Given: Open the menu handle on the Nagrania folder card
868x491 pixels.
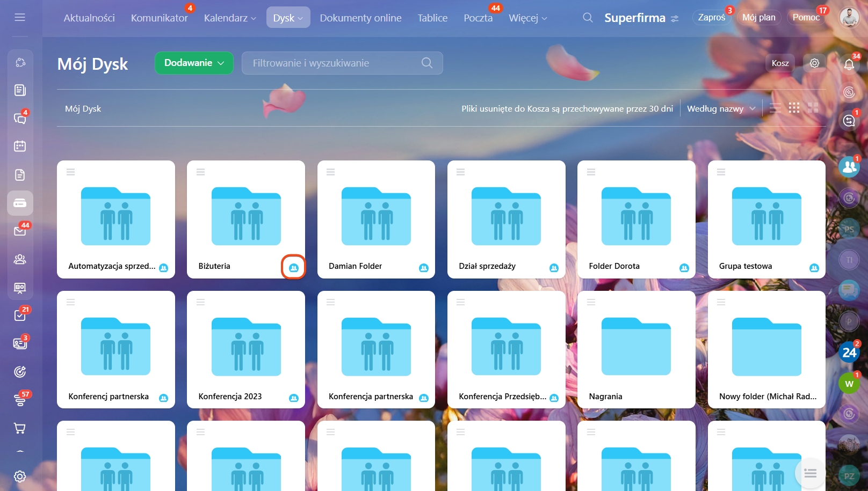Looking at the screenshot, I should click(x=591, y=303).
